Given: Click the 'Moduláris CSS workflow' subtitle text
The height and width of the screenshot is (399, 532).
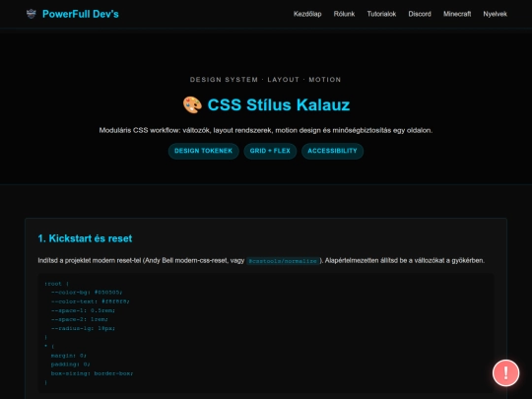Looking at the screenshot, I should [x=266, y=130].
